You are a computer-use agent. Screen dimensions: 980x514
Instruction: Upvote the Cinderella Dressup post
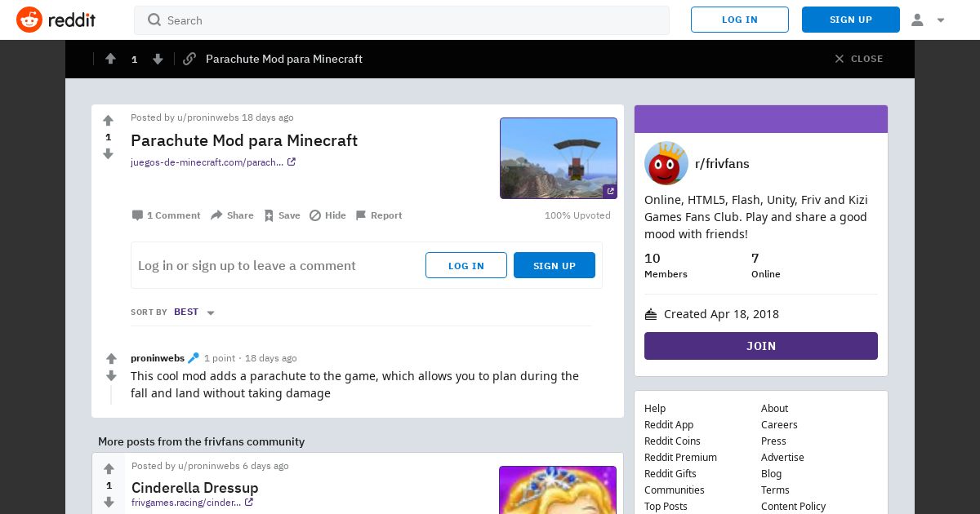point(109,469)
